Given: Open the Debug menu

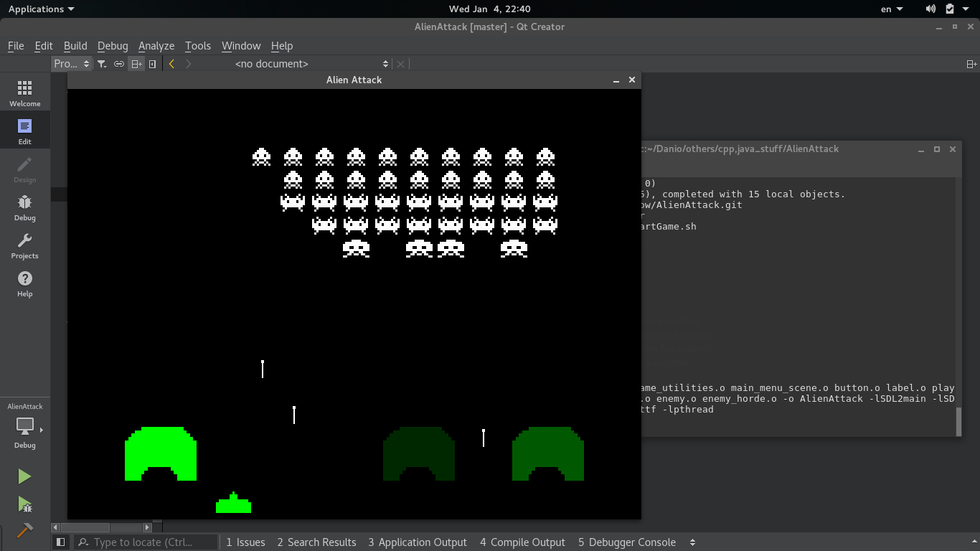Looking at the screenshot, I should (113, 45).
